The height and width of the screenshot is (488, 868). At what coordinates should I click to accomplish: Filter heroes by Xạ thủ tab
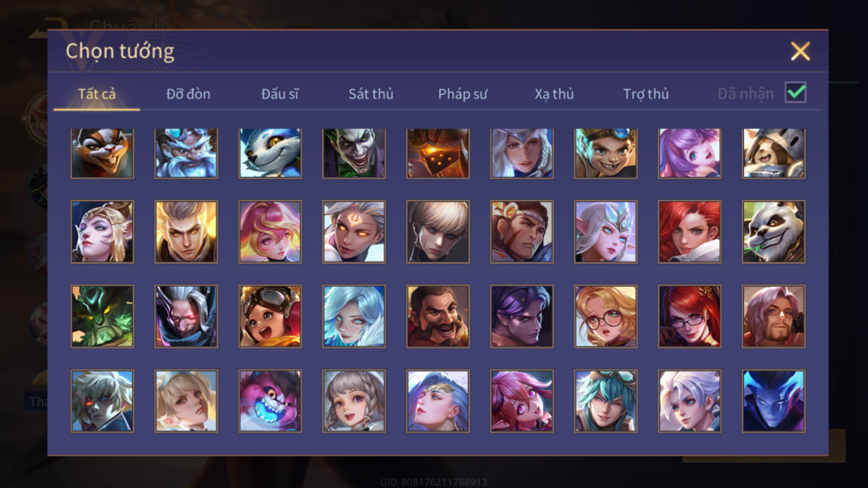pos(554,94)
